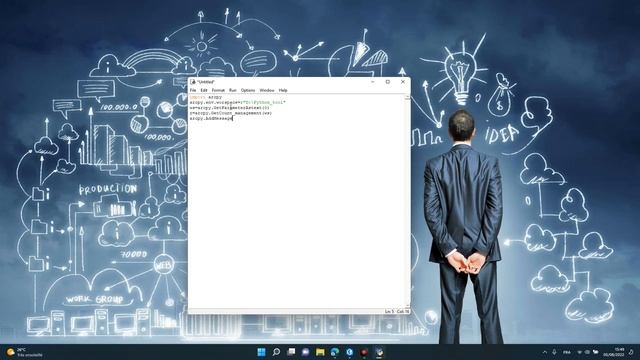Open the Edit menu
The image size is (640, 360).
click(x=204, y=90)
